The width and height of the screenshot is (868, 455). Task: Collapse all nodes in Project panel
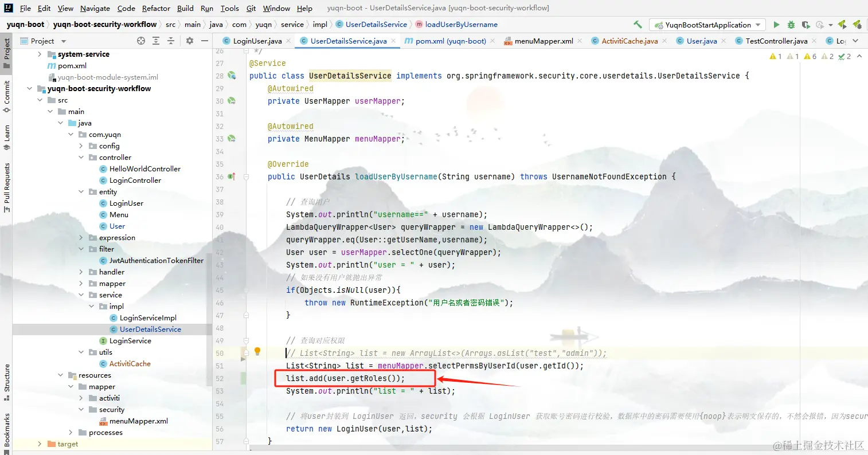tap(171, 41)
